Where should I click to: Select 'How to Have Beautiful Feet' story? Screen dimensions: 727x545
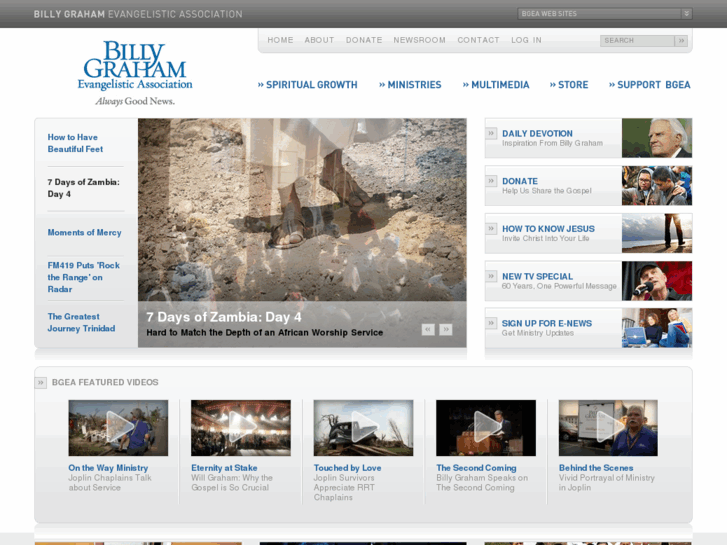(x=75, y=143)
